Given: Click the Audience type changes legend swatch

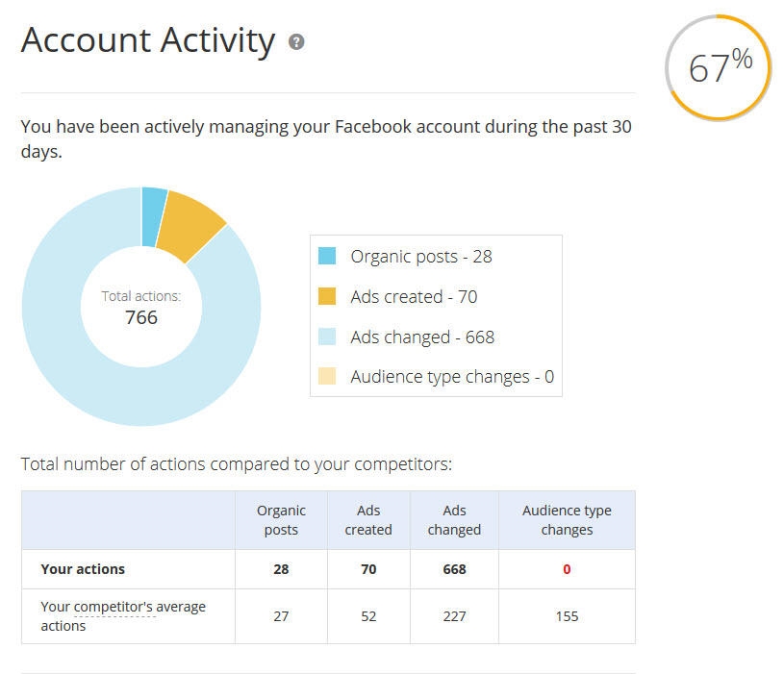Looking at the screenshot, I should coord(327,376).
